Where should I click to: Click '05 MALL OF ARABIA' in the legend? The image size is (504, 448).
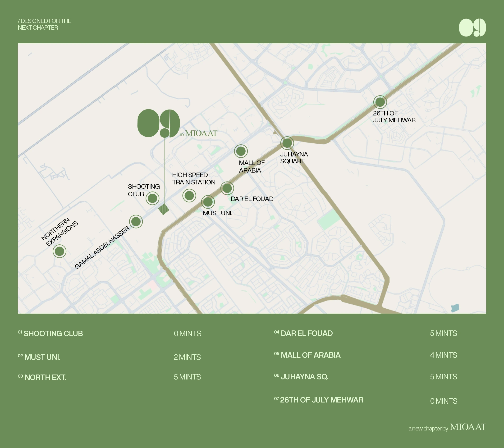click(x=307, y=355)
